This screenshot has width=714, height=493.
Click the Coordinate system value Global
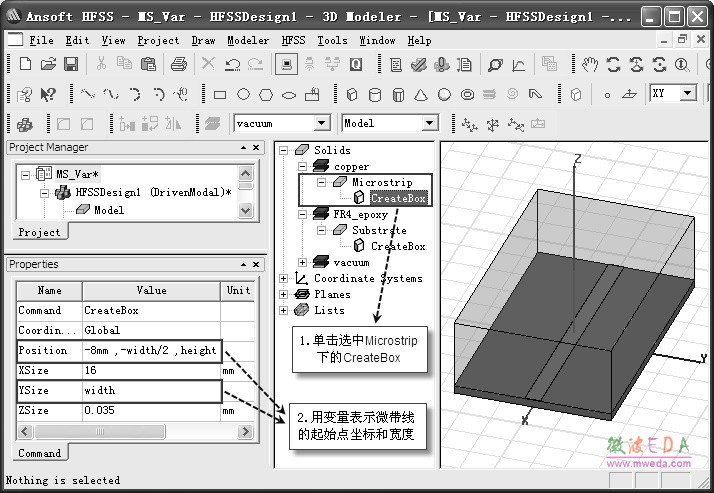click(x=151, y=330)
